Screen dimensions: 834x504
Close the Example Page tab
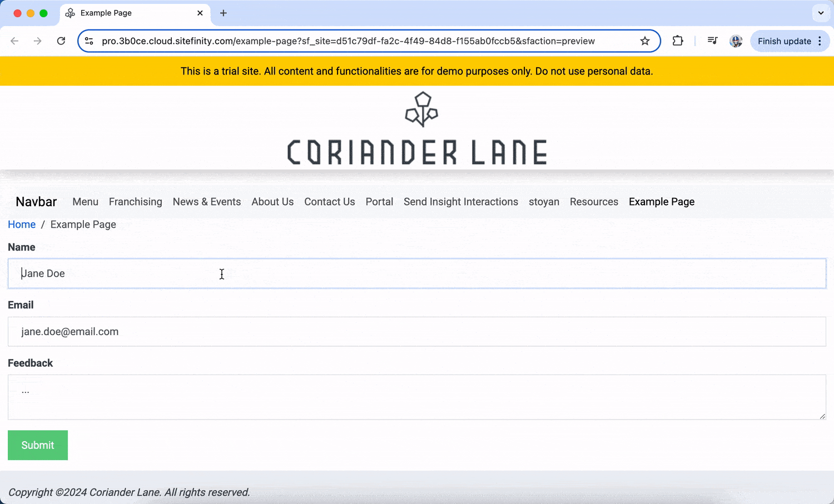coord(200,13)
